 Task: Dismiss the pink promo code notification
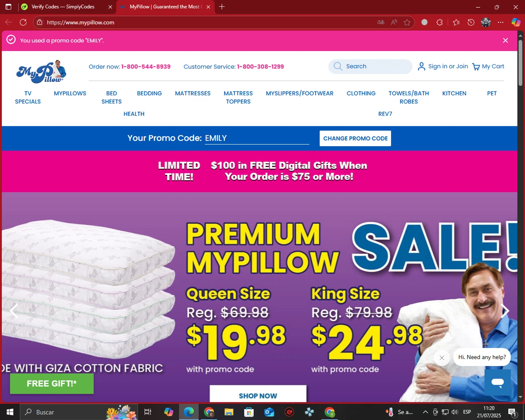point(505,41)
